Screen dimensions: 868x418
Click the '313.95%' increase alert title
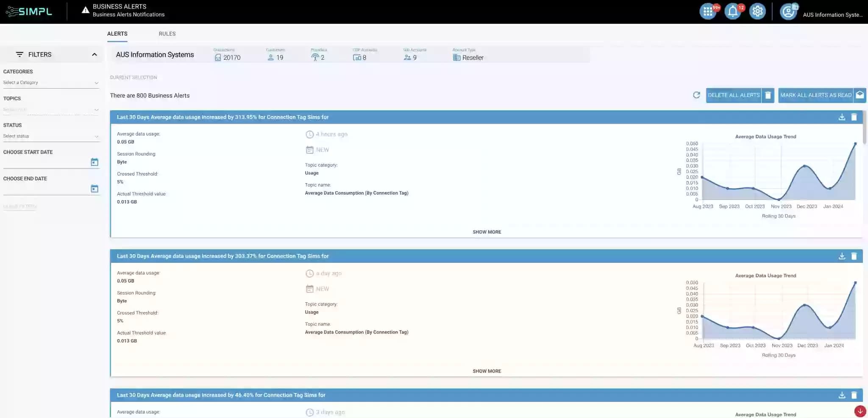pos(223,117)
